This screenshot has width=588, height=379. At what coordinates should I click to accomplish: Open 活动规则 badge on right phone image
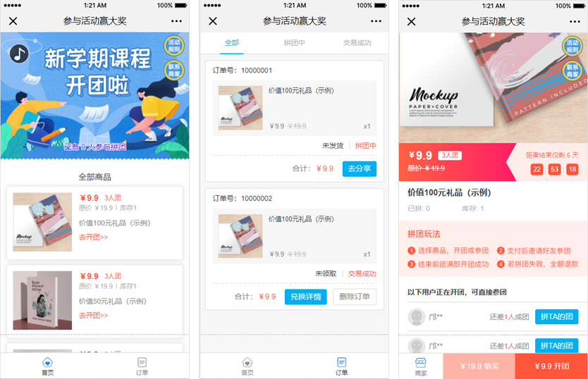coord(572,46)
